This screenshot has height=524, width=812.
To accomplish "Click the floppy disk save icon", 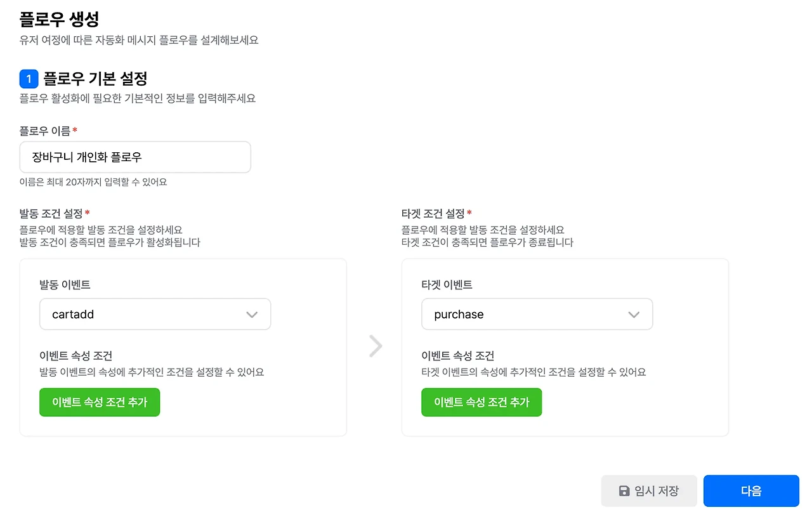I will [x=624, y=491].
